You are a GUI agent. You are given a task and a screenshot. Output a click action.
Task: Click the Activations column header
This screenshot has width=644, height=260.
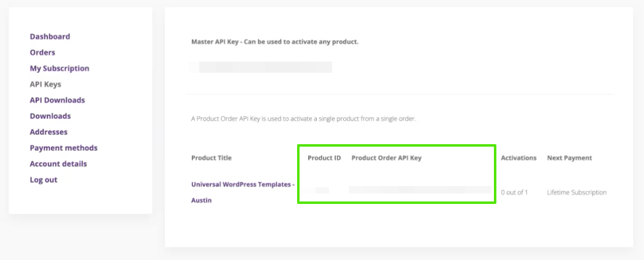[x=519, y=158]
